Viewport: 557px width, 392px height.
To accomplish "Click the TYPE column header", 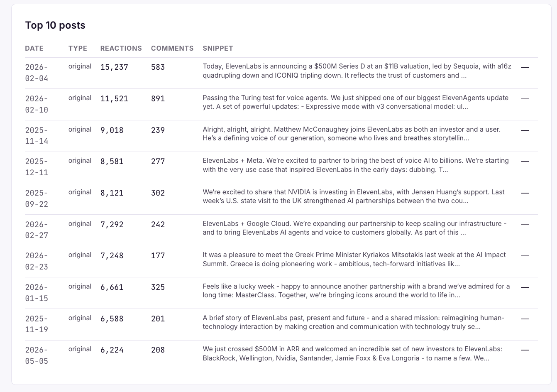I will tap(78, 48).
